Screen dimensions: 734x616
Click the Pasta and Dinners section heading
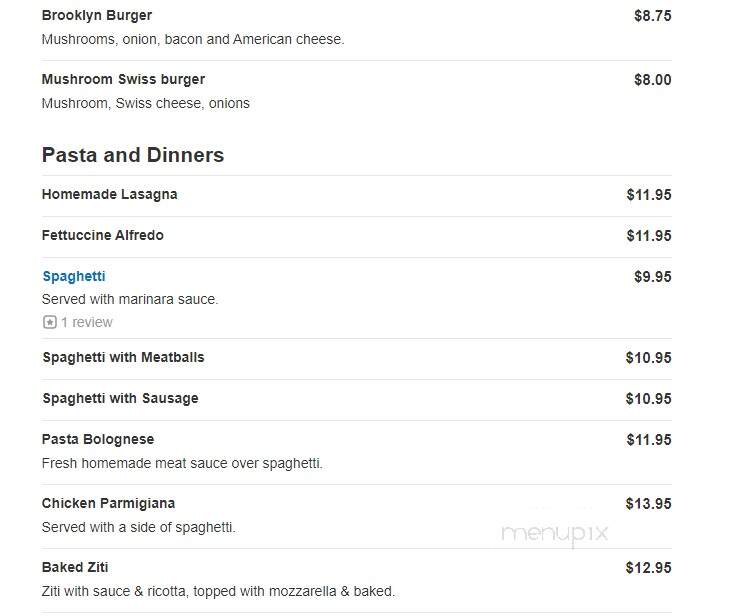(133, 155)
